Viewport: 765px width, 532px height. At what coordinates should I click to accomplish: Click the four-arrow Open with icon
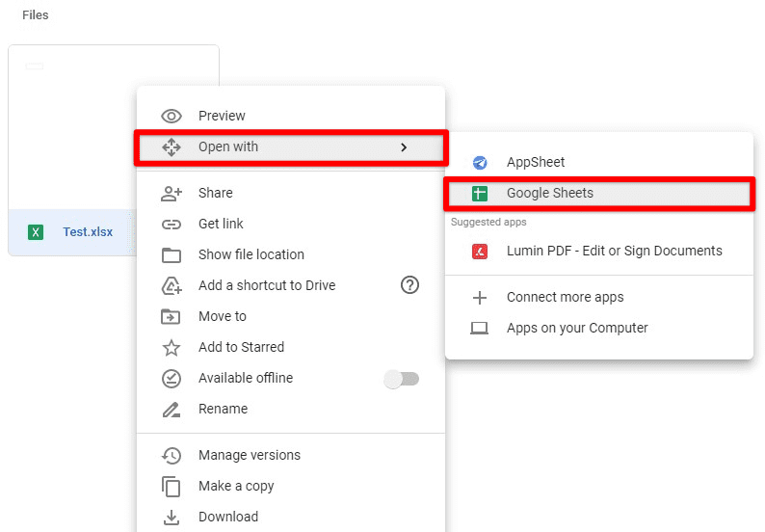(171, 146)
